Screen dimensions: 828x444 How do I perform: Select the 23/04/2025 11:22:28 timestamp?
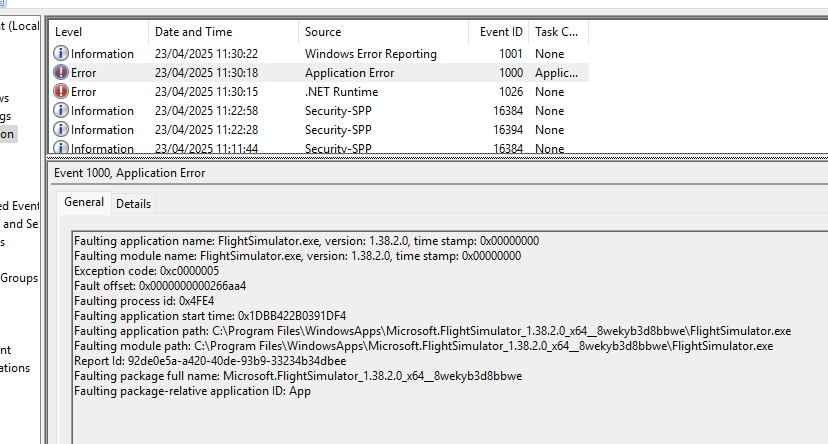pyautogui.click(x=206, y=130)
